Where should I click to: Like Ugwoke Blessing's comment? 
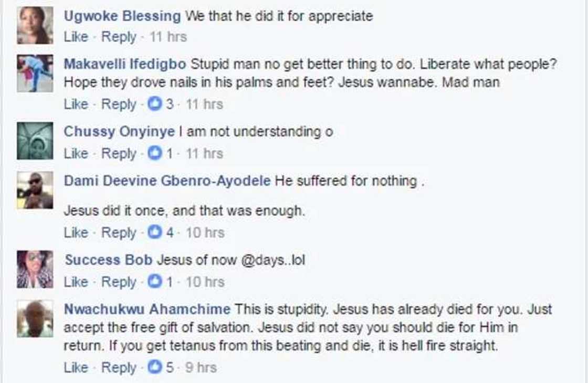tap(75, 37)
